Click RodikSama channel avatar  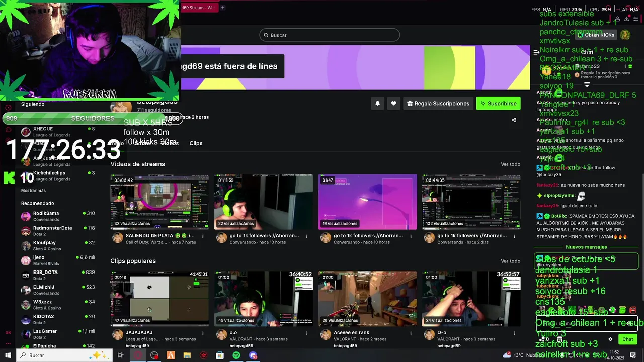click(26, 217)
